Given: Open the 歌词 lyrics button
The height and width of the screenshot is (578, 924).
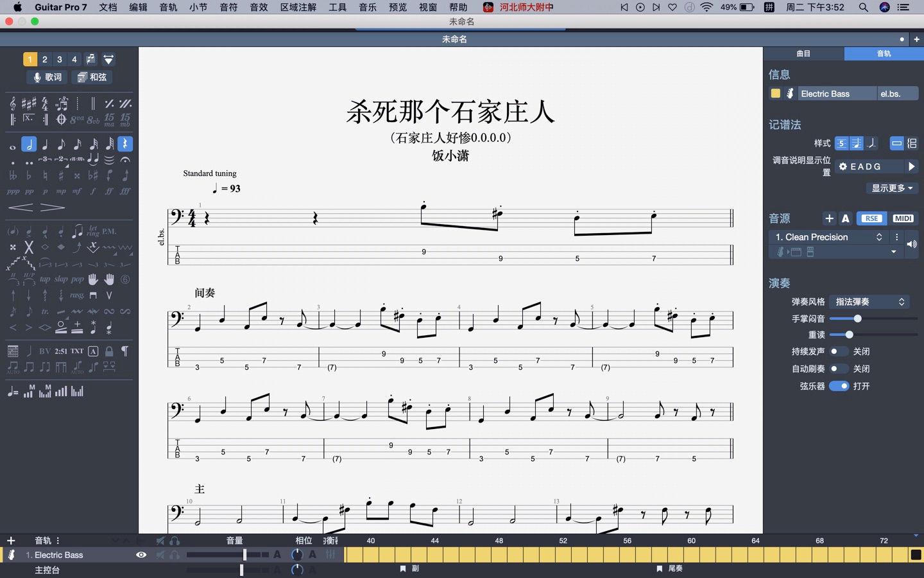Looking at the screenshot, I should 47,77.
